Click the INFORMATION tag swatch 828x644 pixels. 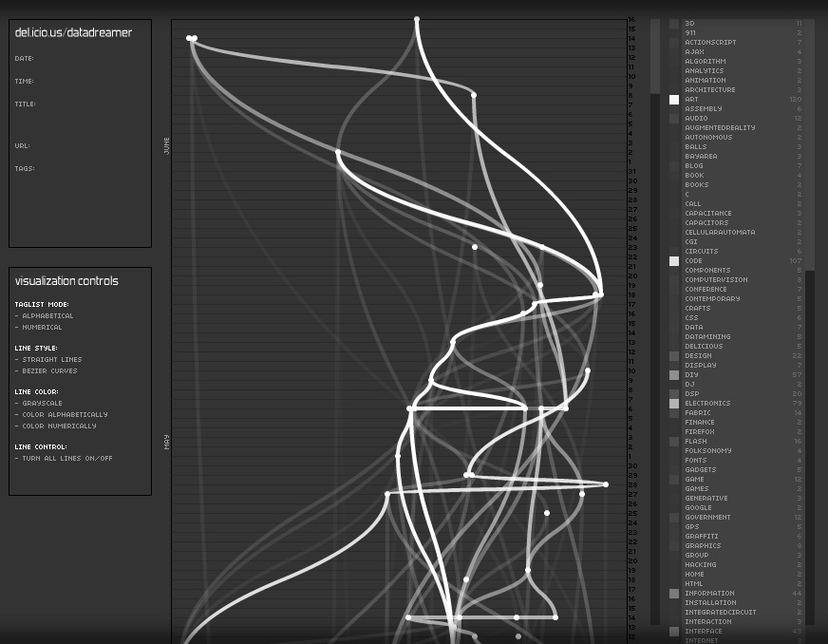(674, 594)
